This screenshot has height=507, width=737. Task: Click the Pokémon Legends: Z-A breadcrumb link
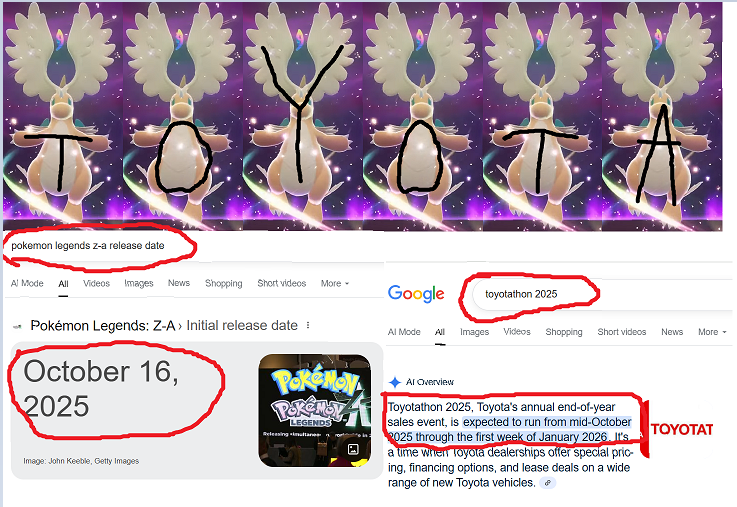102,325
